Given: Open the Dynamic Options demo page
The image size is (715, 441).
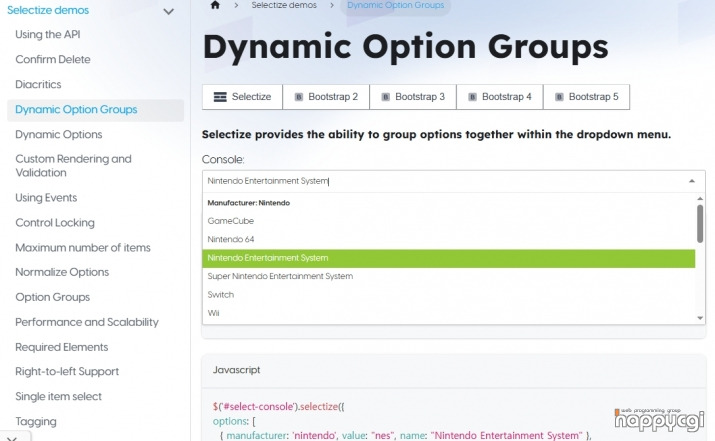Looking at the screenshot, I should (x=59, y=134).
